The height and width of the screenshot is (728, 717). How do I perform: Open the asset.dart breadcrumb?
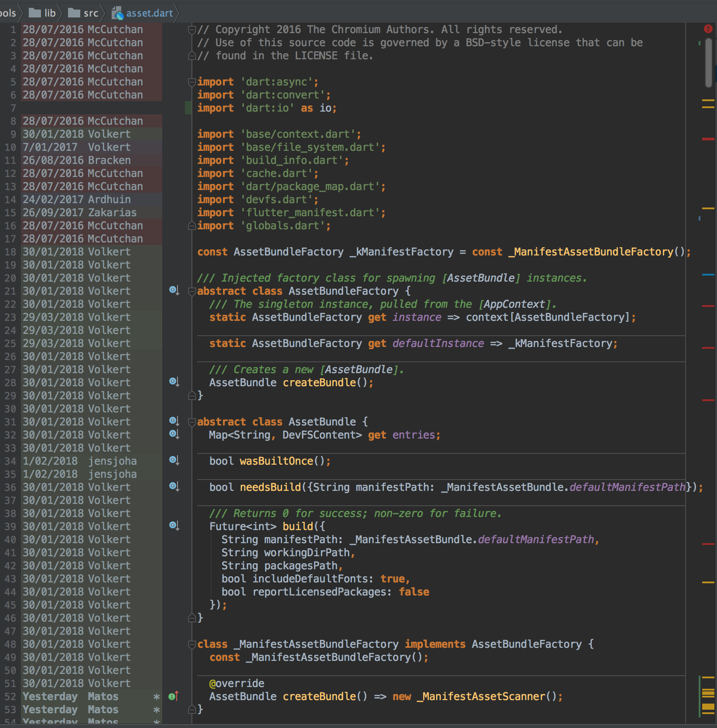pyautogui.click(x=143, y=13)
